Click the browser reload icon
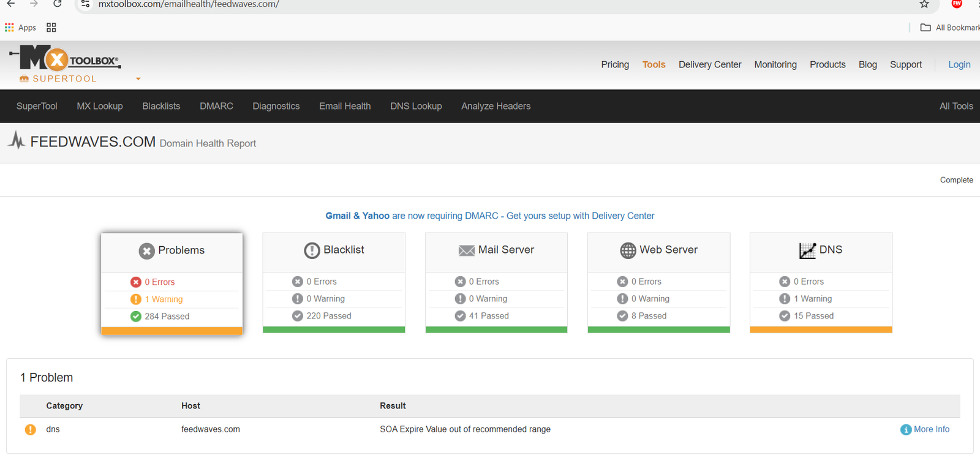This screenshot has width=980, height=466. click(x=57, y=4)
